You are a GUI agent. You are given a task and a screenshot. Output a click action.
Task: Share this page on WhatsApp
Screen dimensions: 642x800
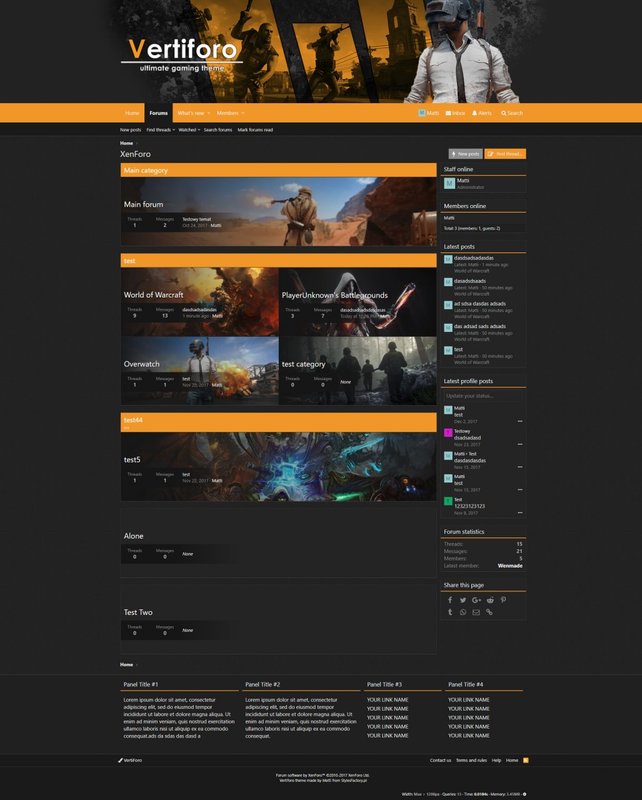[463, 612]
